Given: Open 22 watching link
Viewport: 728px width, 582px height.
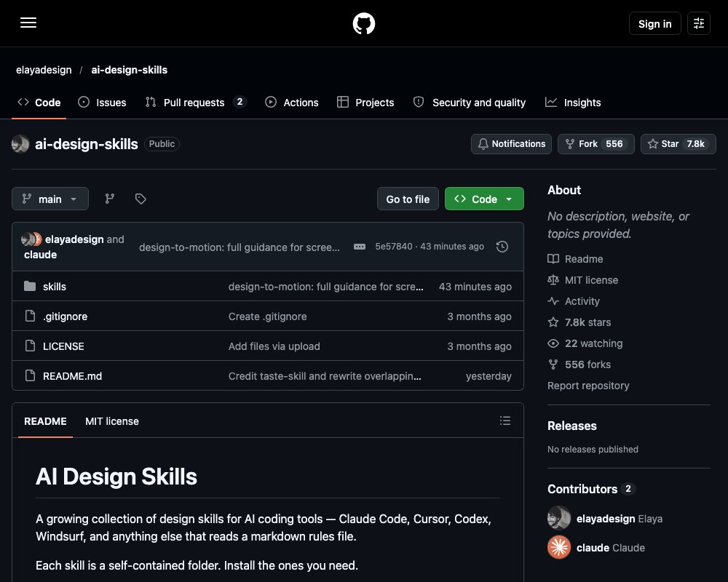Looking at the screenshot, I should [585, 343].
